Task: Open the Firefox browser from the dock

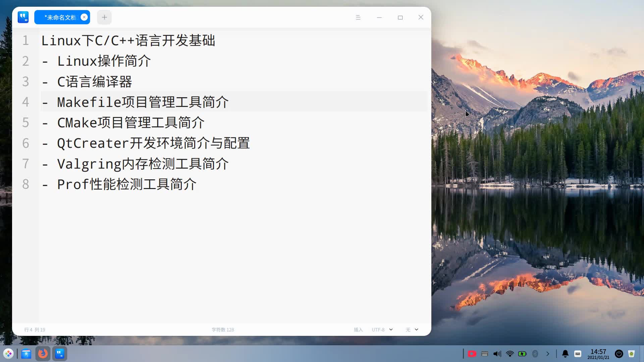Action: coord(43,354)
